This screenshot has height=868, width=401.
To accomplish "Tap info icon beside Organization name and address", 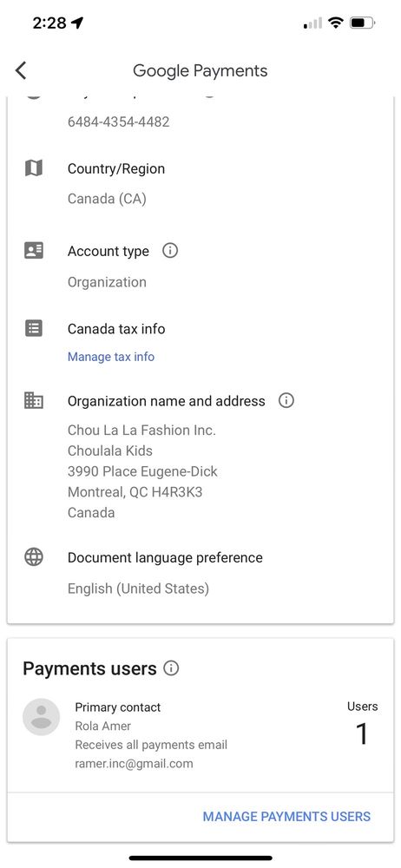I will pyautogui.click(x=286, y=400).
